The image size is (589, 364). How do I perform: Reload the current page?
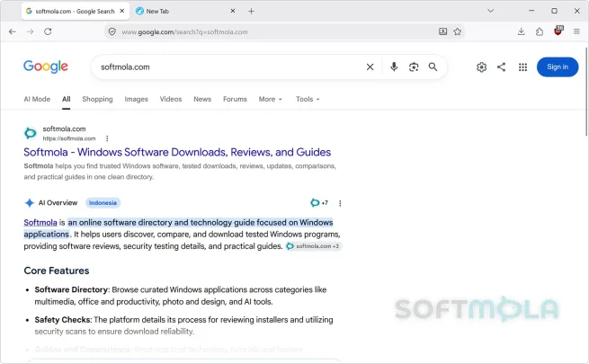point(48,31)
